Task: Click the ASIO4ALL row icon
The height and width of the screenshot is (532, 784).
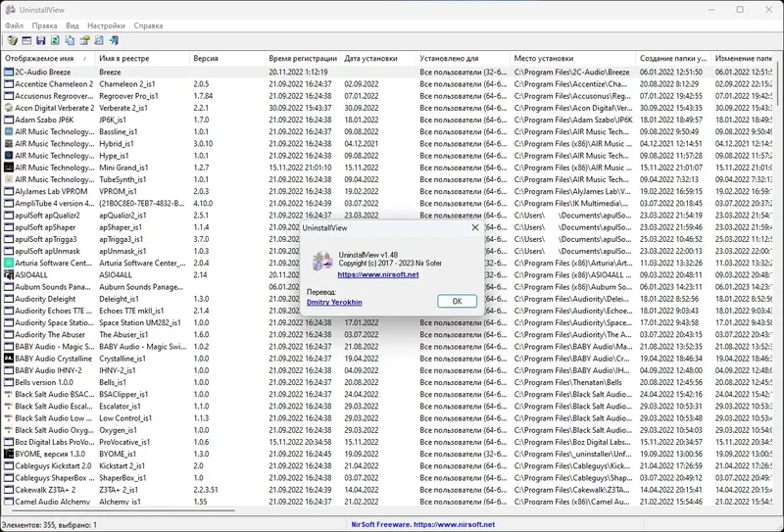Action: pyautogui.click(x=9, y=275)
